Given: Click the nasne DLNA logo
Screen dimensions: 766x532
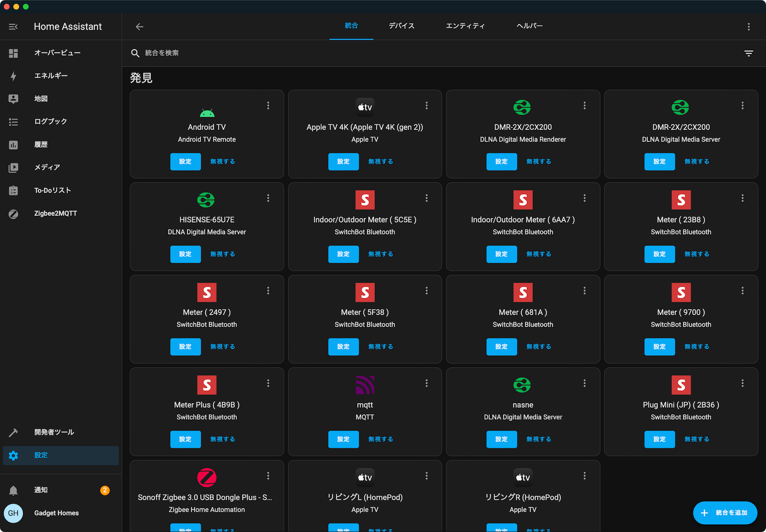Looking at the screenshot, I should [523, 385].
